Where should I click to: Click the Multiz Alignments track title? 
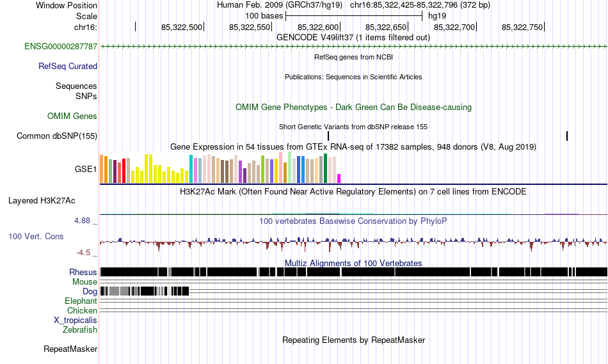tap(353, 263)
